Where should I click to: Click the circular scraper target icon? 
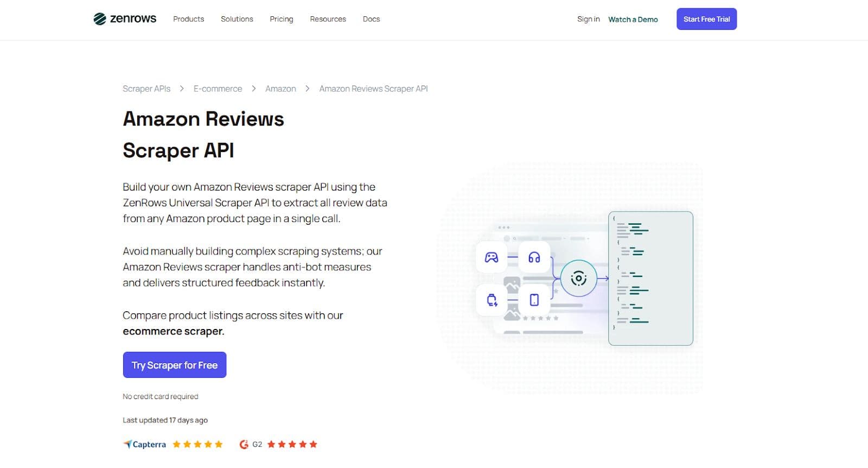point(578,279)
